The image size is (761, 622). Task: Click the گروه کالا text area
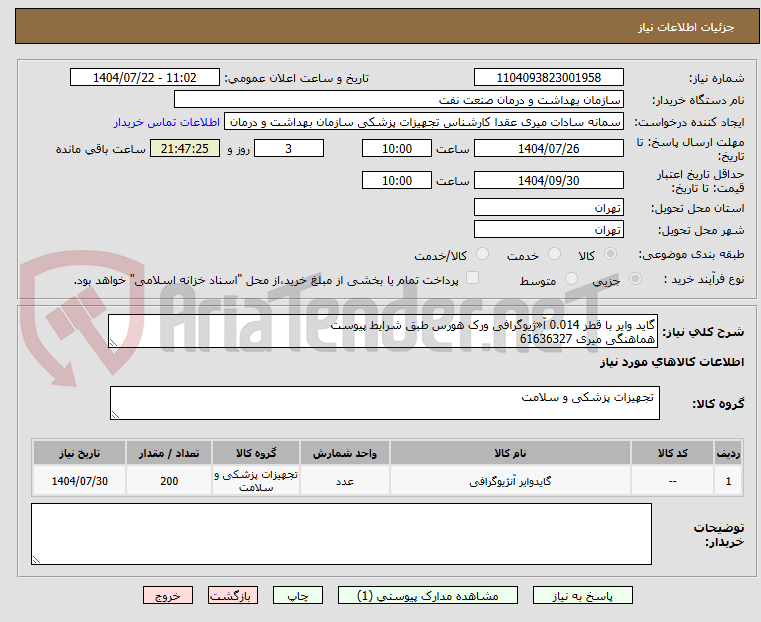[384, 403]
